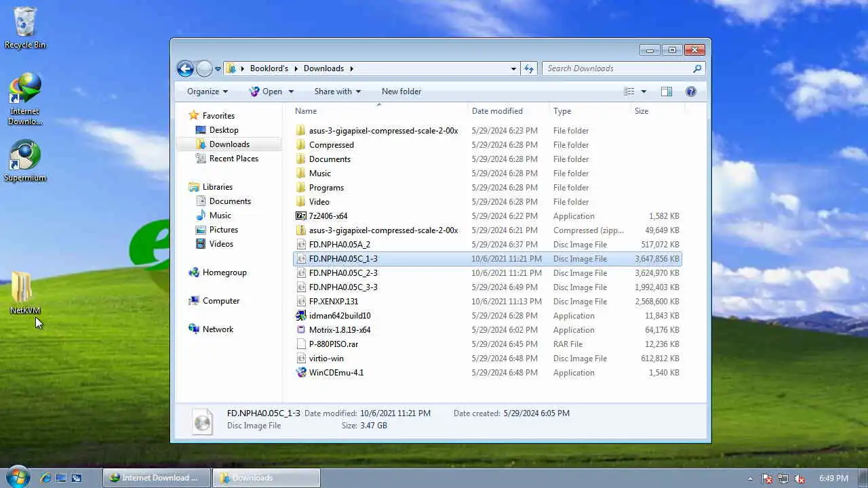Open the Recycle Bin desktop icon
The image size is (868, 488).
click(24, 28)
